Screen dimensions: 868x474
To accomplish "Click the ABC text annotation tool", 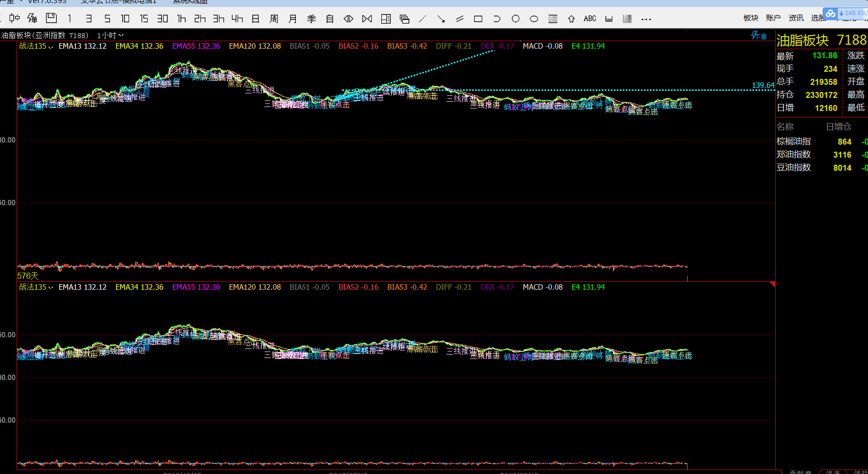I will pos(590,19).
